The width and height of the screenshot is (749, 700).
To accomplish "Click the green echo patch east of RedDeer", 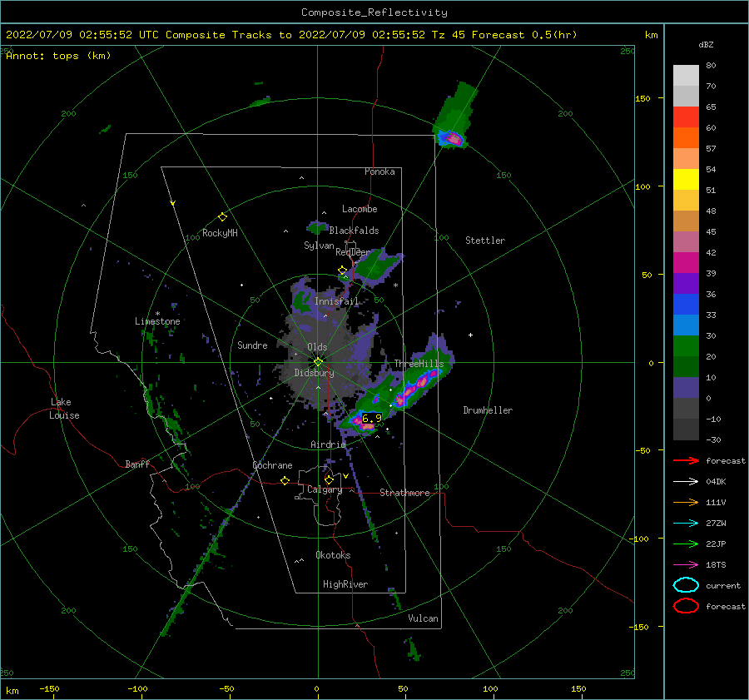I will click(x=377, y=266).
